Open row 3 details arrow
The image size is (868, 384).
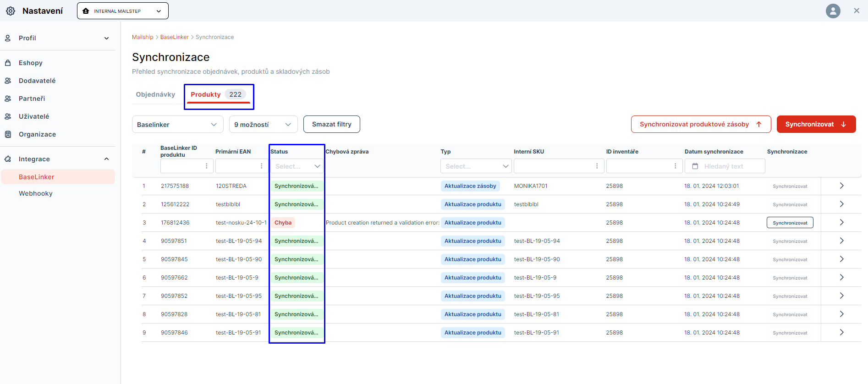(841, 223)
